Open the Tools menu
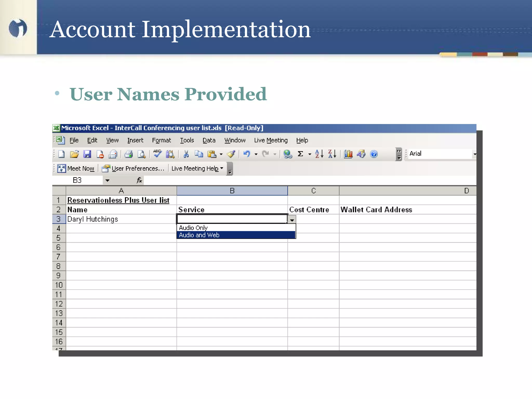The width and height of the screenshot is (532, 399). 187,140
